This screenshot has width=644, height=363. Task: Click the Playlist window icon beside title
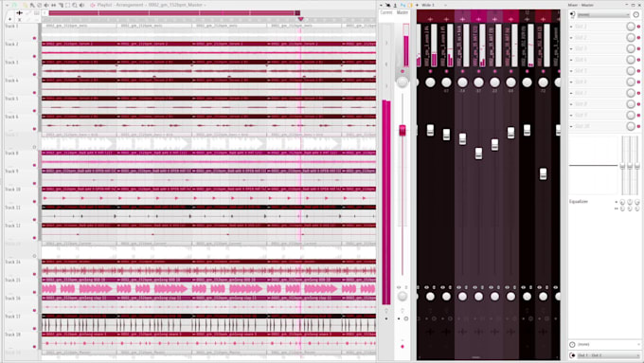pos(93,5)
